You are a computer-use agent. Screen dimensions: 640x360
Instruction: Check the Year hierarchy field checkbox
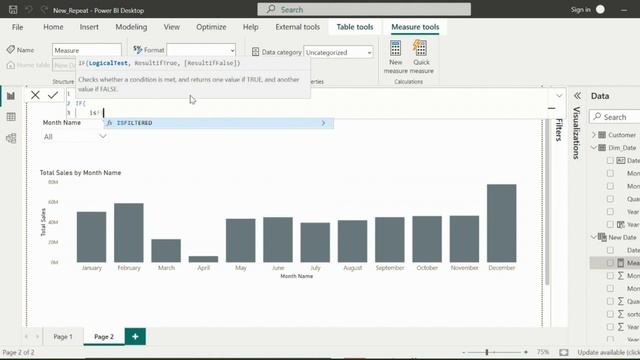tap(610, 224)
